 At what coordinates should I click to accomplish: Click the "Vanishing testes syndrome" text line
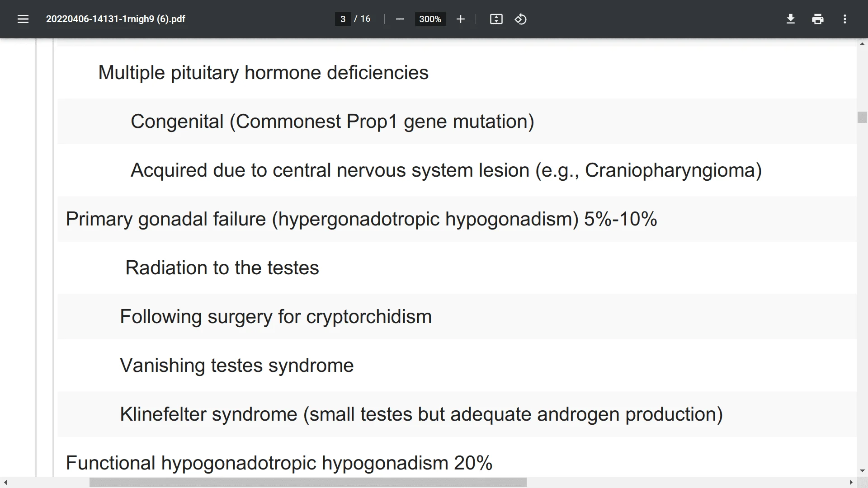coord(236,365)
